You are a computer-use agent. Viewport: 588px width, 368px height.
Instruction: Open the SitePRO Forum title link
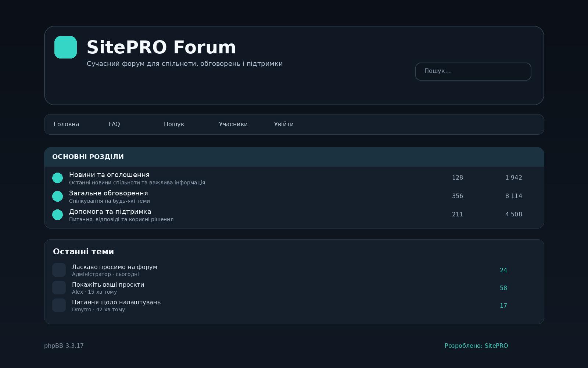(161, 47)
